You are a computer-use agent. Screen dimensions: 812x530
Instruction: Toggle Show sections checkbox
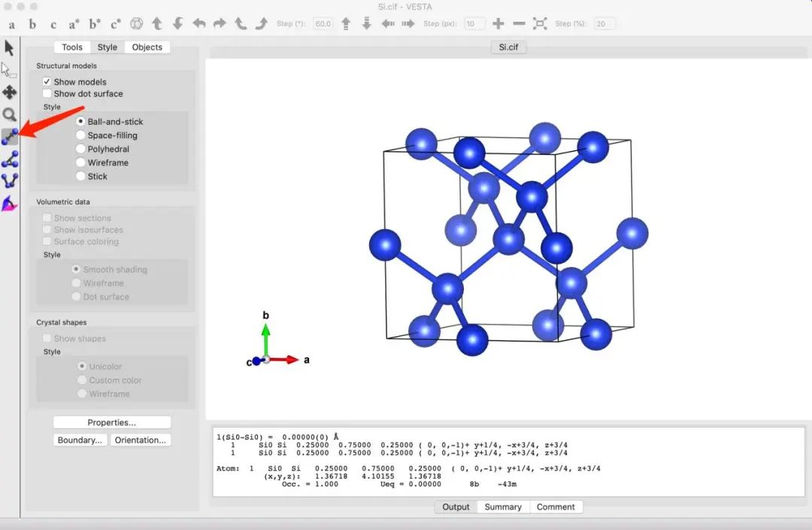tap(47, 218)
